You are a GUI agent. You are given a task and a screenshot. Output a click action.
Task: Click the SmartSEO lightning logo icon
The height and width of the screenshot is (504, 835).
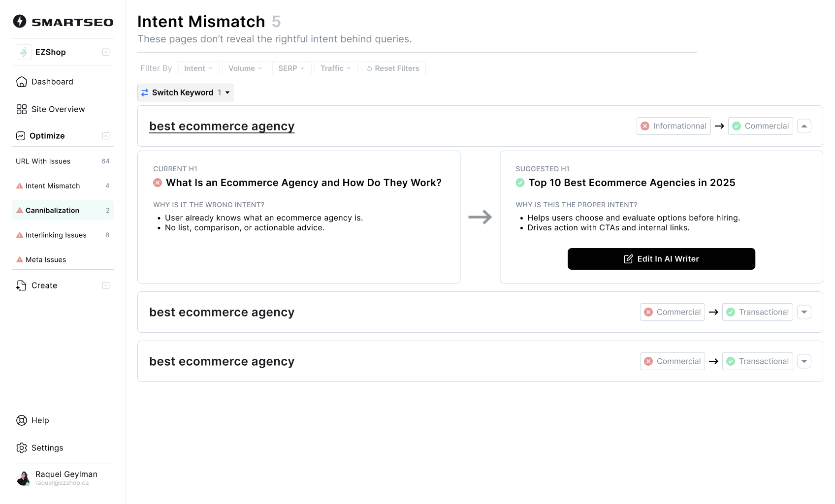[20, 21]
